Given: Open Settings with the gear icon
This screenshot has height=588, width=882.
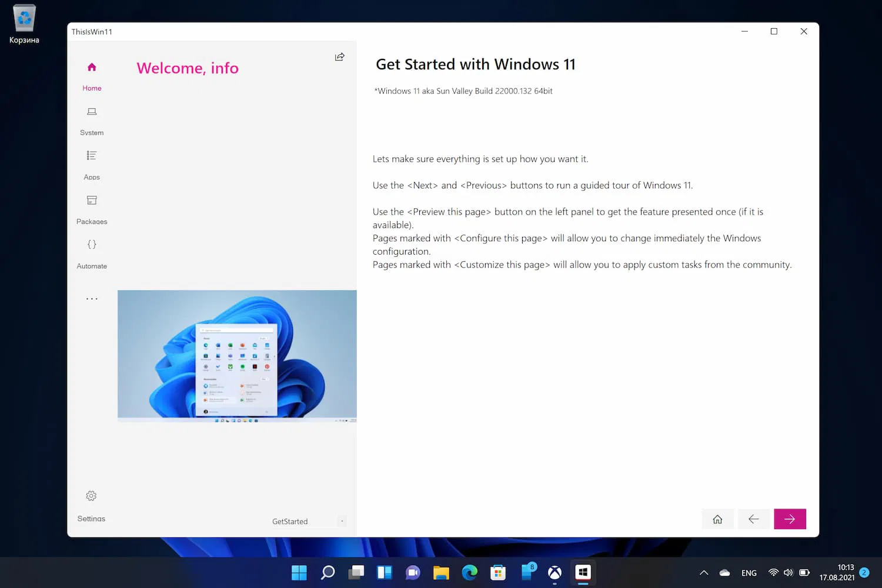Looking at the screenshot, I should pyautogui.click(x=91, y=506).
